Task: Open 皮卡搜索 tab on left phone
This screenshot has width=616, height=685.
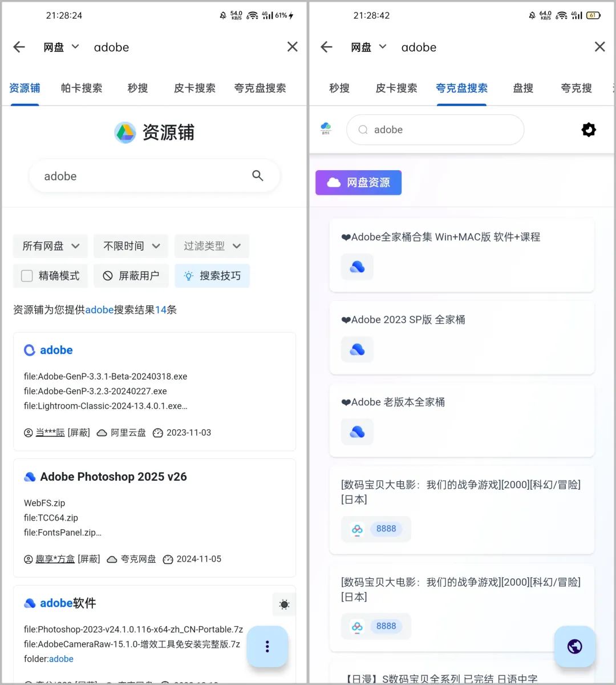Action: 194,88
